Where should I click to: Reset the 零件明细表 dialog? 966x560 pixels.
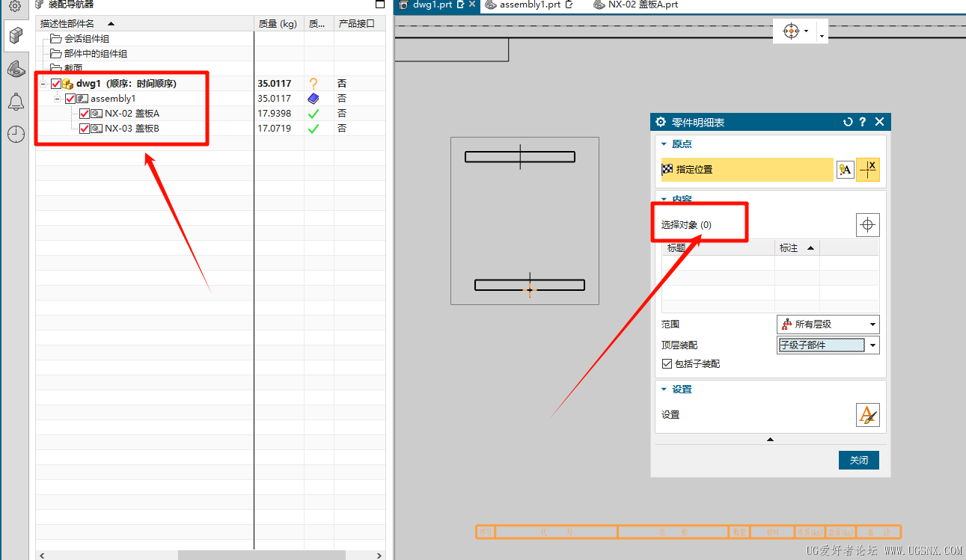(848, 122)
